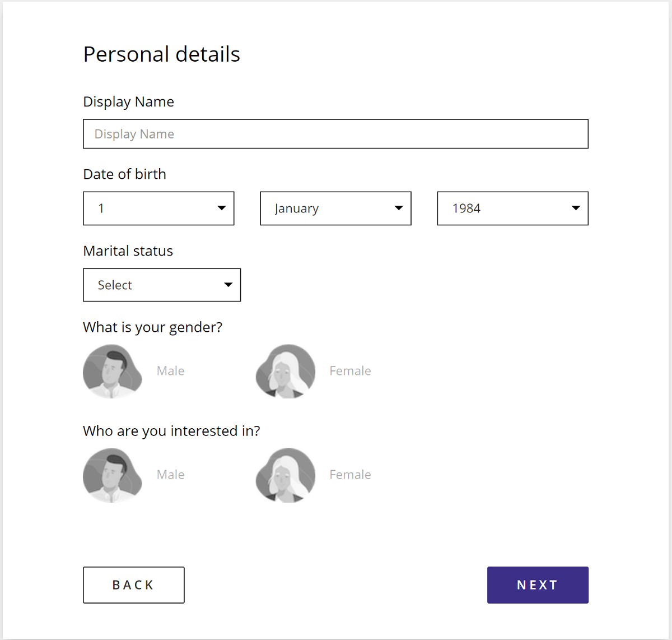Choose the male avatar under gender question
The width and height of the screenshot is (672, 640).
(113, 371)
